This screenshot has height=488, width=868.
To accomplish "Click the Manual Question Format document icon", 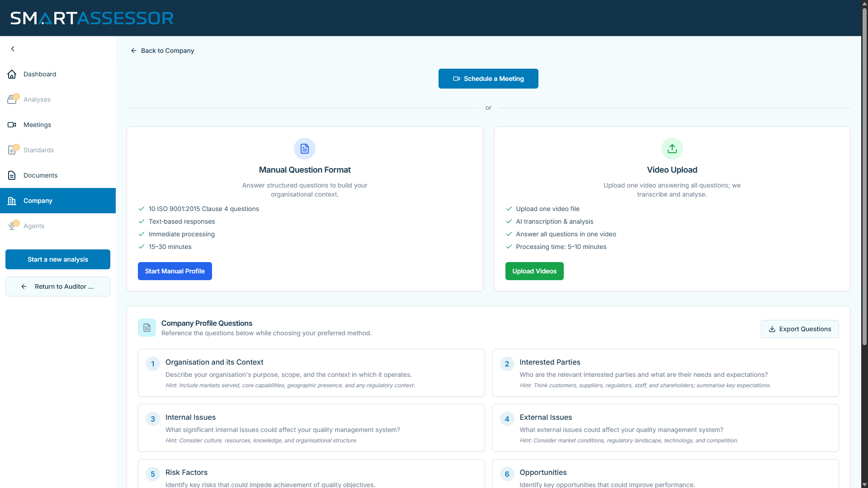I will [x=305, y=149].
